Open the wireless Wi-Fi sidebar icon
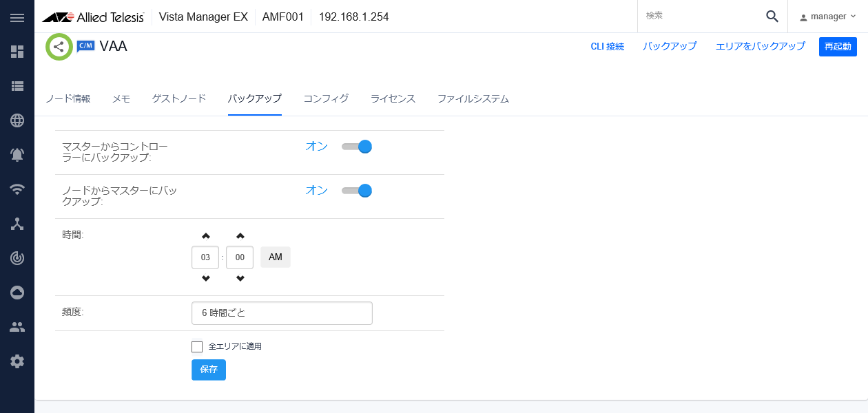868x413 pixels. point(17,189)
